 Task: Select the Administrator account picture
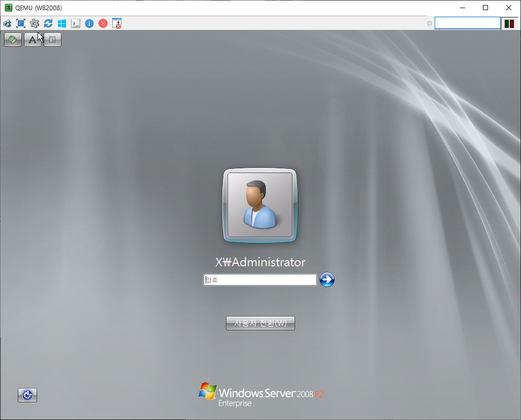click(x=260, y=205)
